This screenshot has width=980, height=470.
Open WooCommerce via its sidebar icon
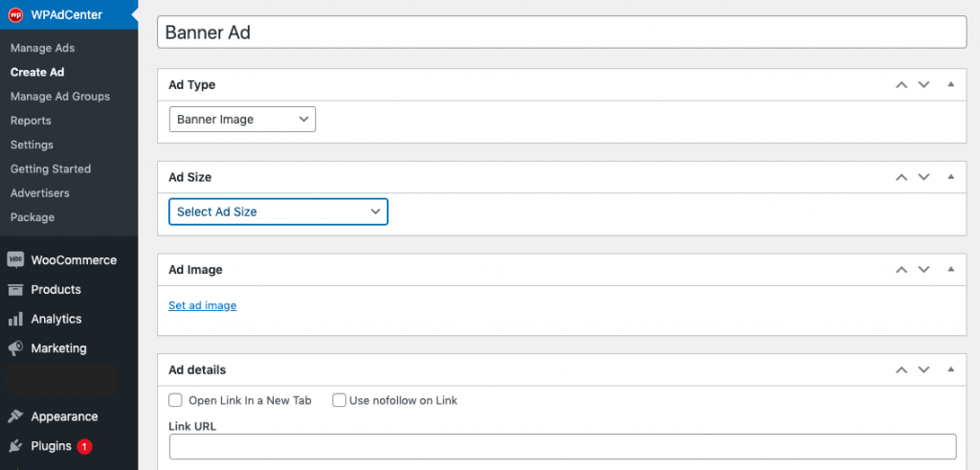tap(15, 260)
